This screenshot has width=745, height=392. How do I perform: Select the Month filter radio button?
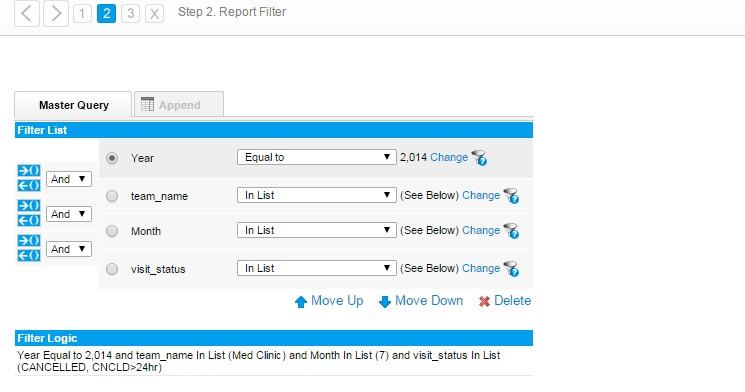112,231
